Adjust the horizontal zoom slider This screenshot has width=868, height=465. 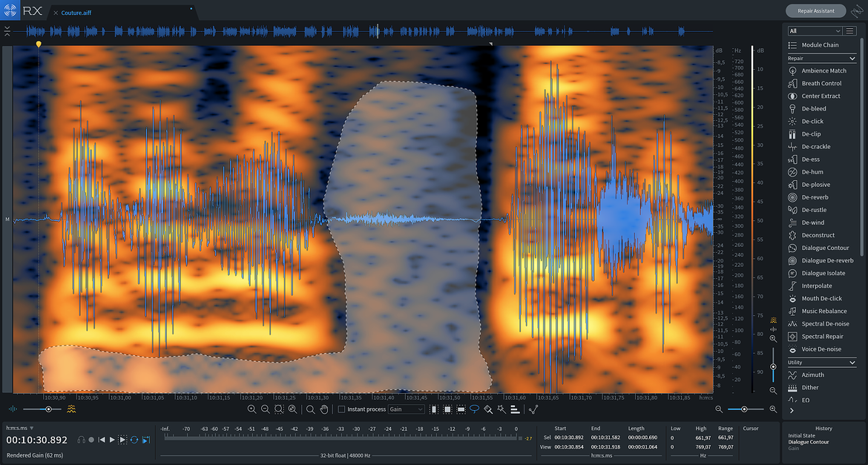pyautogui.click(x=746, y=409)
